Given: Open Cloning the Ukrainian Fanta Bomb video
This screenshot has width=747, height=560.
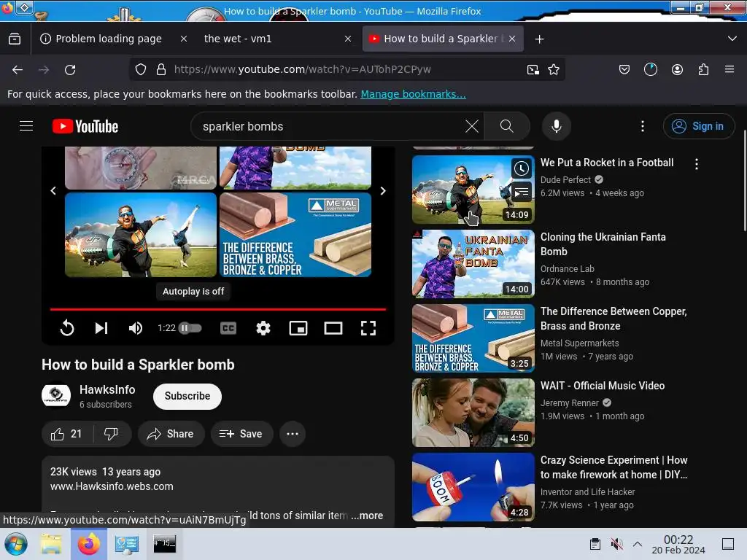Looking at the screenshot, I should [603, 244].
